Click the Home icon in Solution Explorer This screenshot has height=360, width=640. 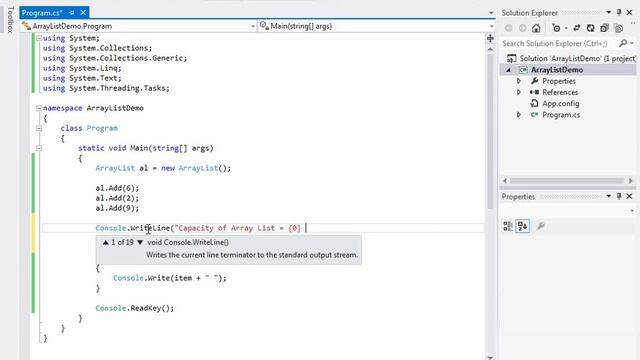pyautogui.click(x=536, y=28)
